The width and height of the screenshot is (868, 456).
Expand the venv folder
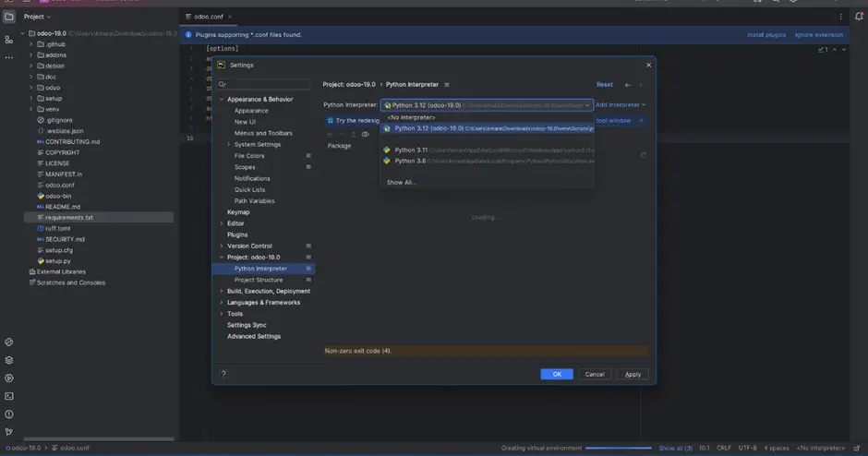coord(31,109)
